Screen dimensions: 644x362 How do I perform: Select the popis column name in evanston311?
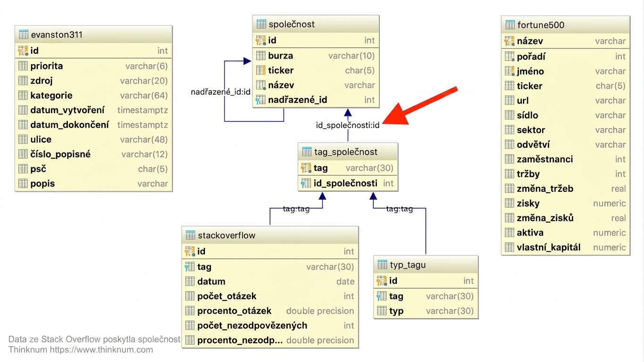(42, 184)
